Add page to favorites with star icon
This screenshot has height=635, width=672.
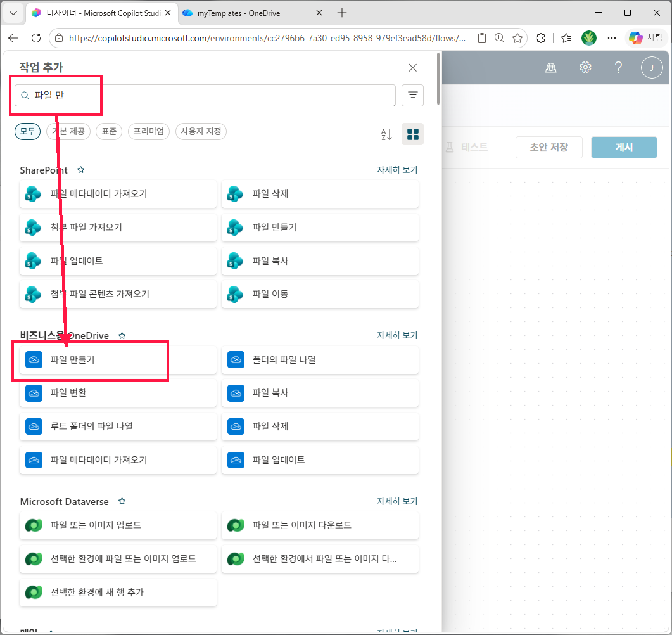(x=517, y=38)
